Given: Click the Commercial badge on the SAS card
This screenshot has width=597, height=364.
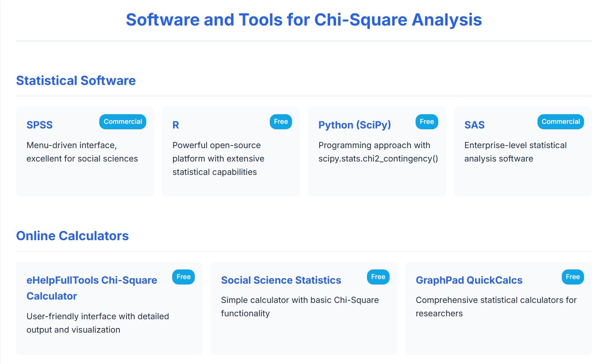Looking at the screenshot, I should click(561, 121).
